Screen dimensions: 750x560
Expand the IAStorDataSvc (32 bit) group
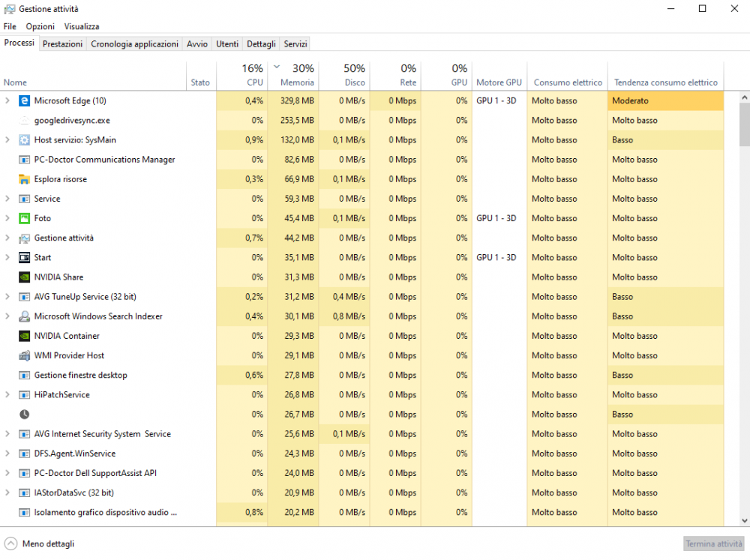[7, 493]
